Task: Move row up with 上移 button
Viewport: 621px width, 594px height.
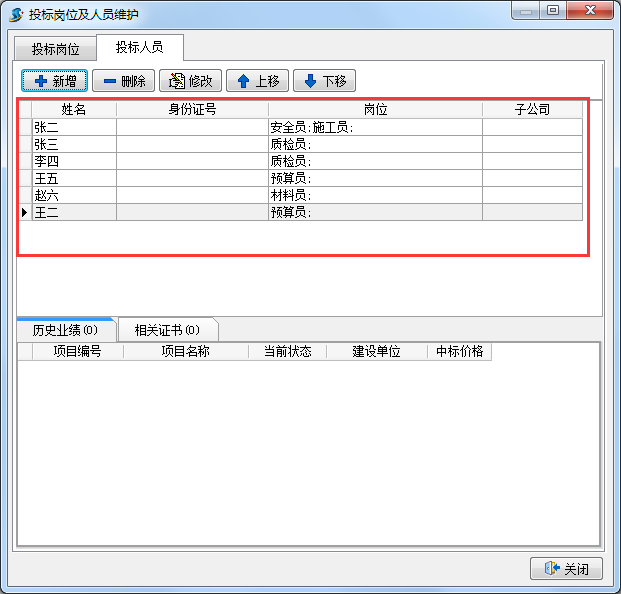Action: [258, 81]
